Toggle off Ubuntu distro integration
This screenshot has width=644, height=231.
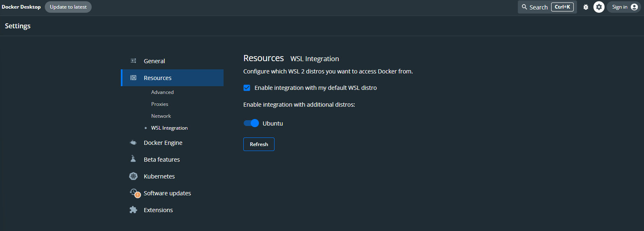click(251, 123)
